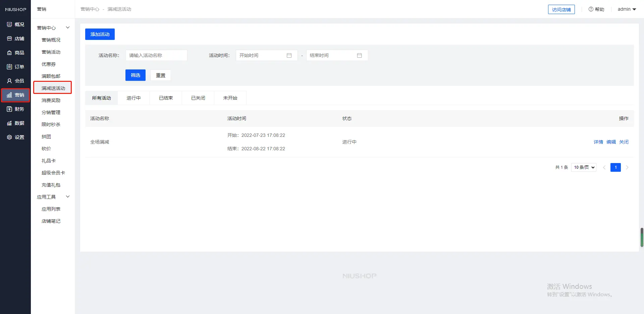
Task: Click calendar icon in 开始时间 field
Action: click(x=289, y=55)
